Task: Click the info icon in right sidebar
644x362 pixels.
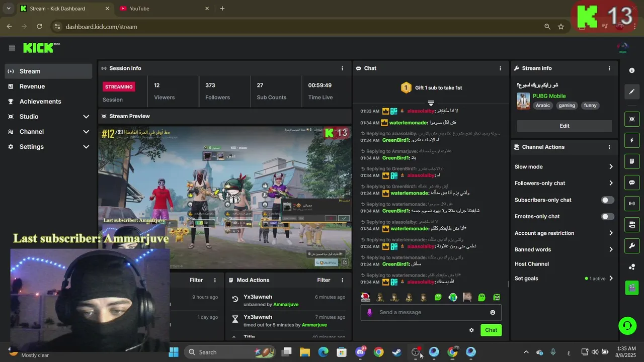Action: (x=632, y=70)
